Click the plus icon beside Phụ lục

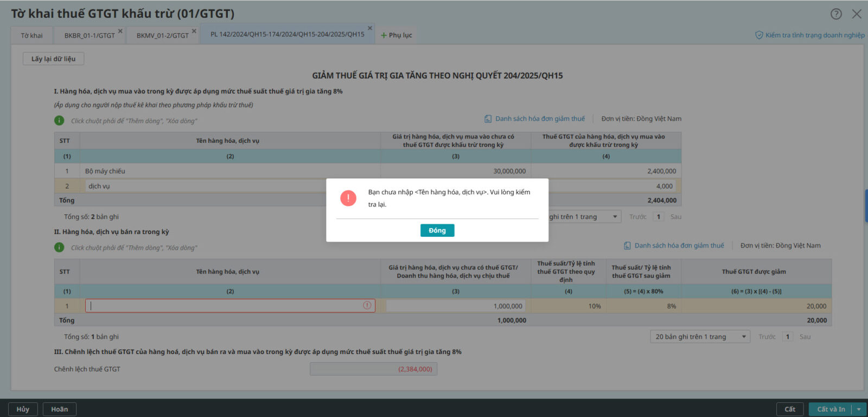tap(384, 35)
